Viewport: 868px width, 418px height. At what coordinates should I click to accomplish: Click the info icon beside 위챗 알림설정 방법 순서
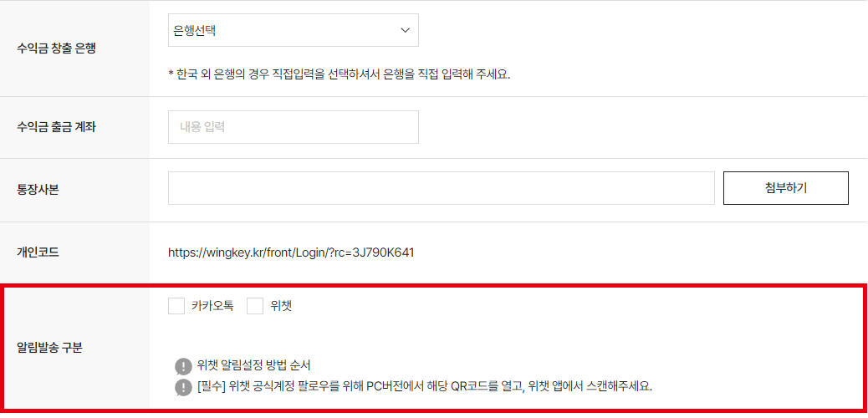(x=182, y=366)
